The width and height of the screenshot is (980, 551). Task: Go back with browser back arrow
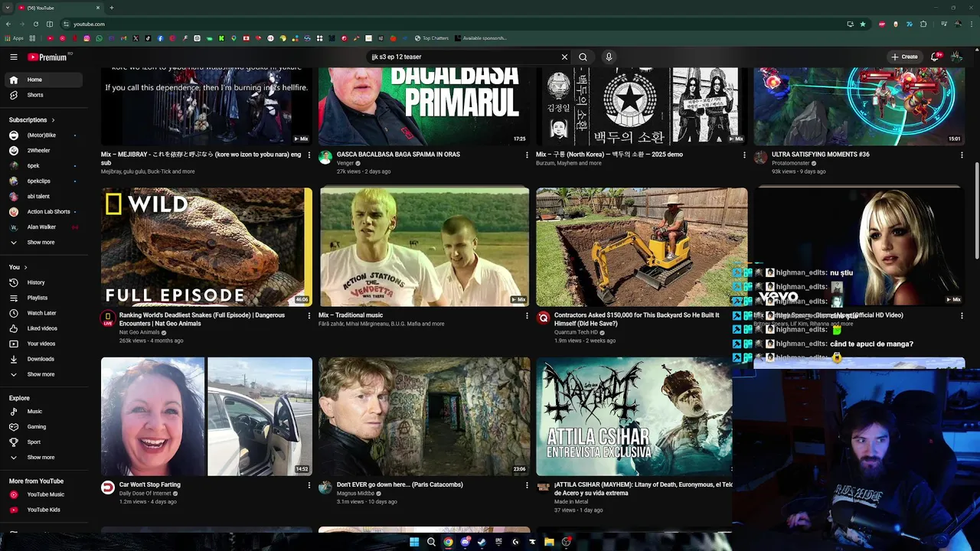tap(8, 24)
